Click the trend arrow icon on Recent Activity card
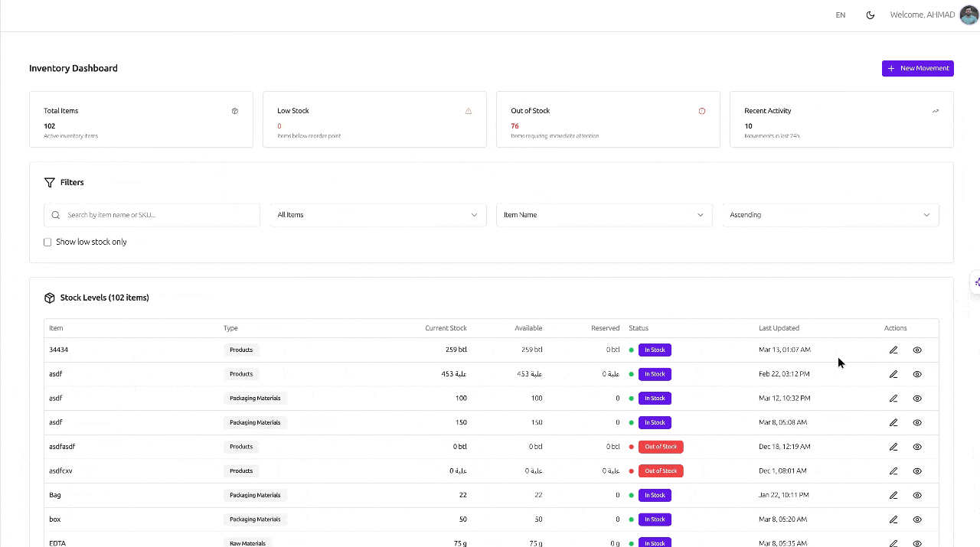This screenshot has width=980, height=547. 936,111
